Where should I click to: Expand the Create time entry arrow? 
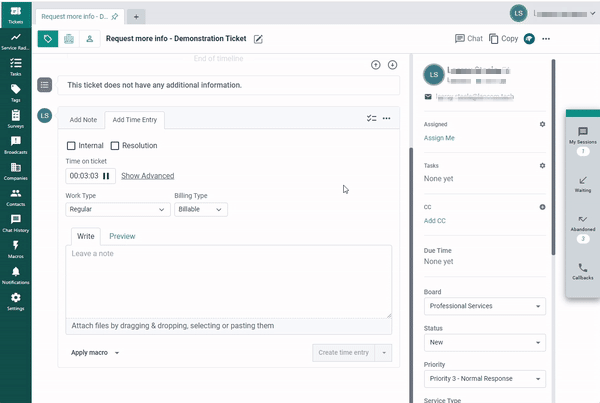pyautogui.click(x=384, y=352)
